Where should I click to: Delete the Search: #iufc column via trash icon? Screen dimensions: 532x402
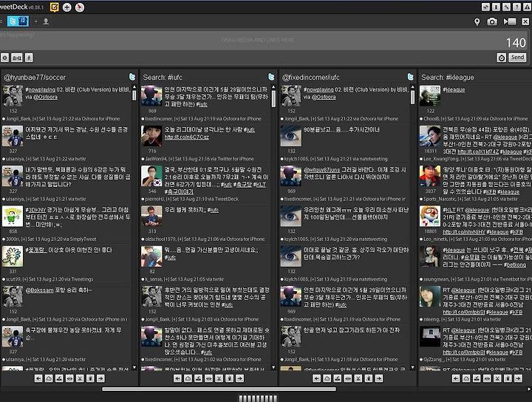click(x=229, y=378)
